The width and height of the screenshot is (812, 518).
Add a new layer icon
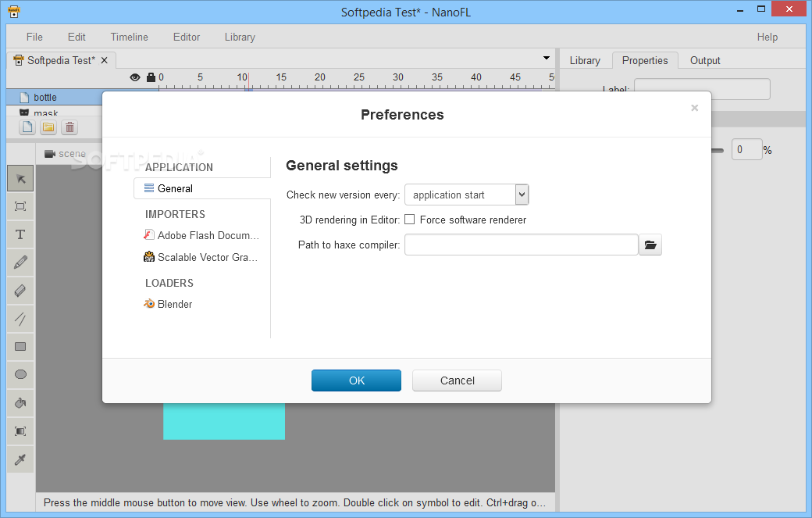tap(27, 127)
